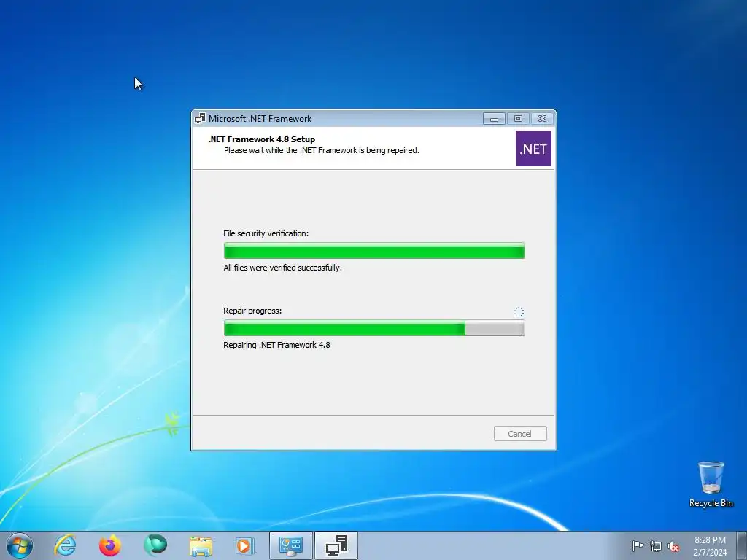Click the muted volume tray icon

(673, 546)
